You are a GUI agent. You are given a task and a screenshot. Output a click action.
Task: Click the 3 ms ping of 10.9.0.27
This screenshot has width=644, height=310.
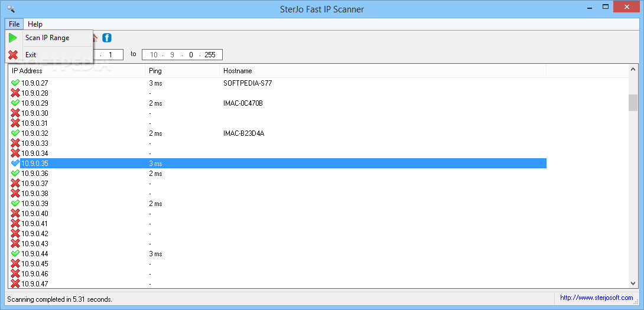[x=155, y=83]
